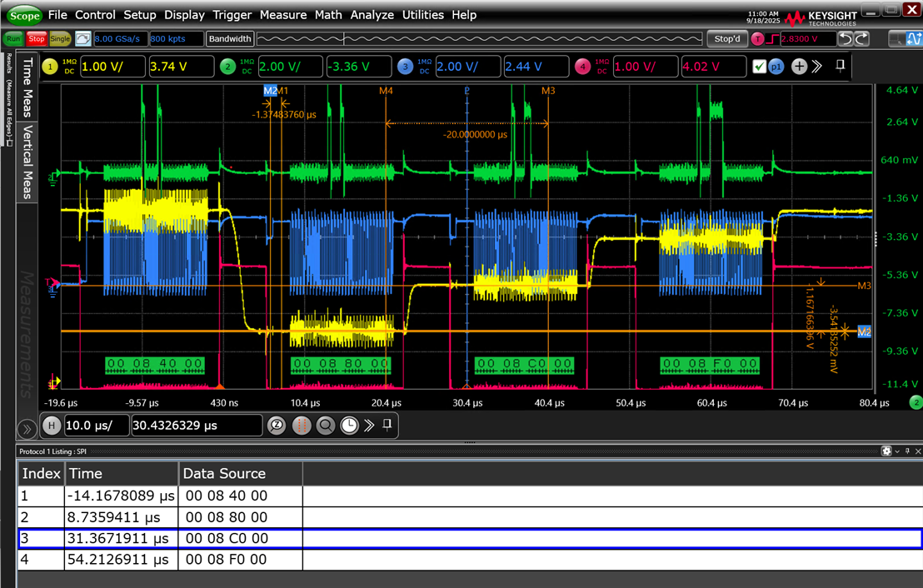
Task: Click channel 4 offset 4.02 V field
Action: tap(714, 67)
